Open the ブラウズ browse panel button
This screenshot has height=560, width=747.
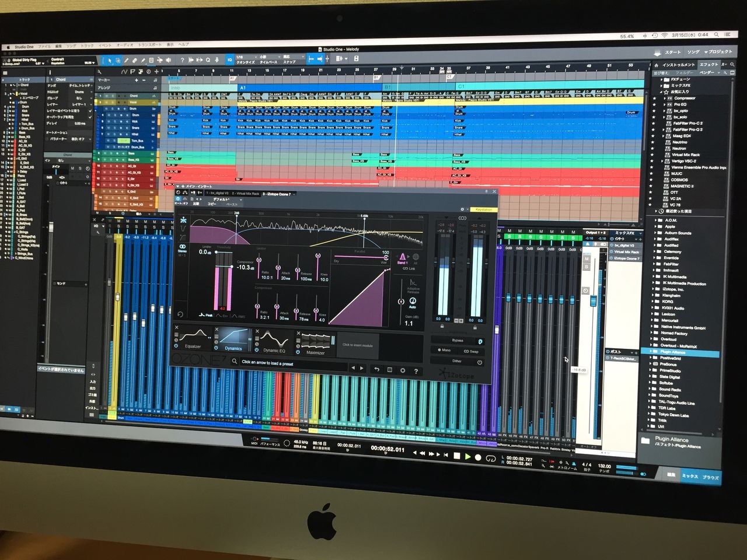tap(711, 477)
